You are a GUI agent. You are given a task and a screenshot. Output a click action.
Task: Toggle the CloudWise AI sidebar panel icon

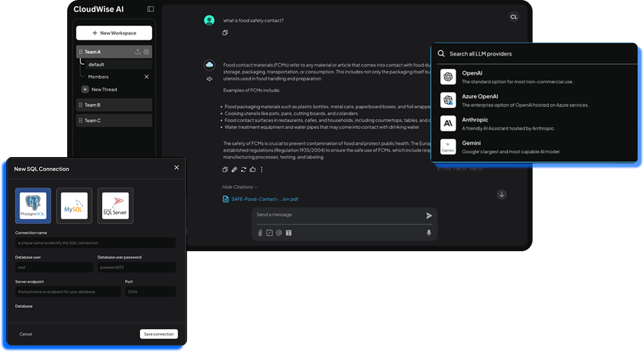pyautogui.click(x=151, y=9)
